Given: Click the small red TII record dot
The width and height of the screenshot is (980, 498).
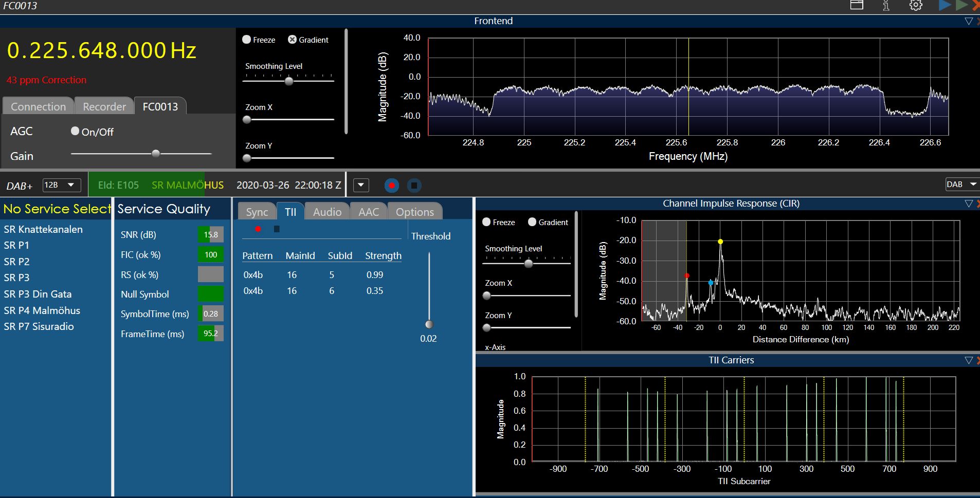Looking at the screenshot, I should (x=258, y=229).
